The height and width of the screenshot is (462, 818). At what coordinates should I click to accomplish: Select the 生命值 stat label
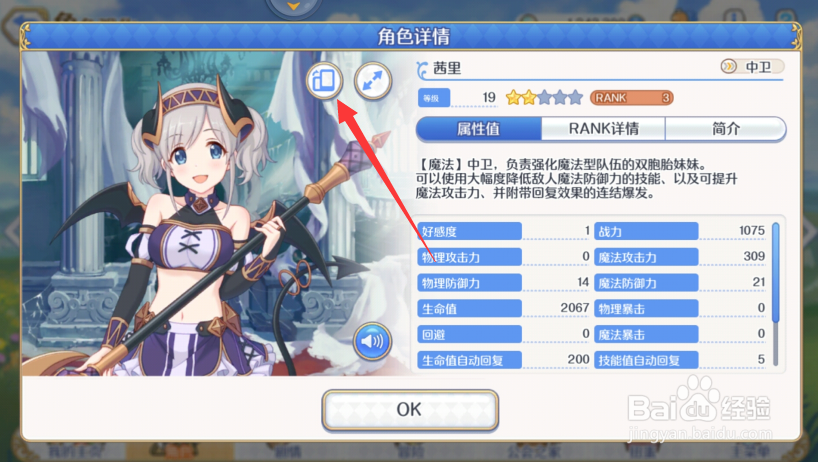coord(469,308)
